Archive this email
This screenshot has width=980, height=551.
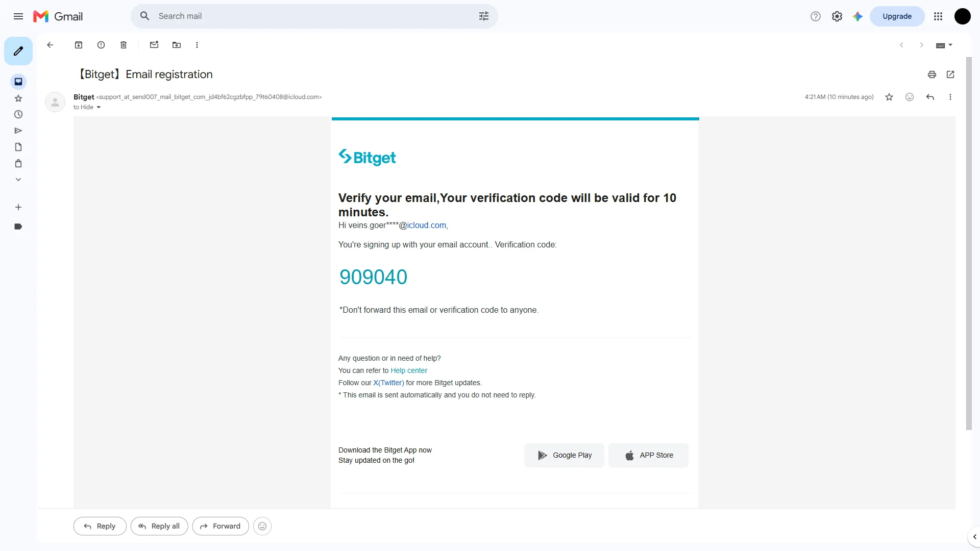(x=79, y=45)
